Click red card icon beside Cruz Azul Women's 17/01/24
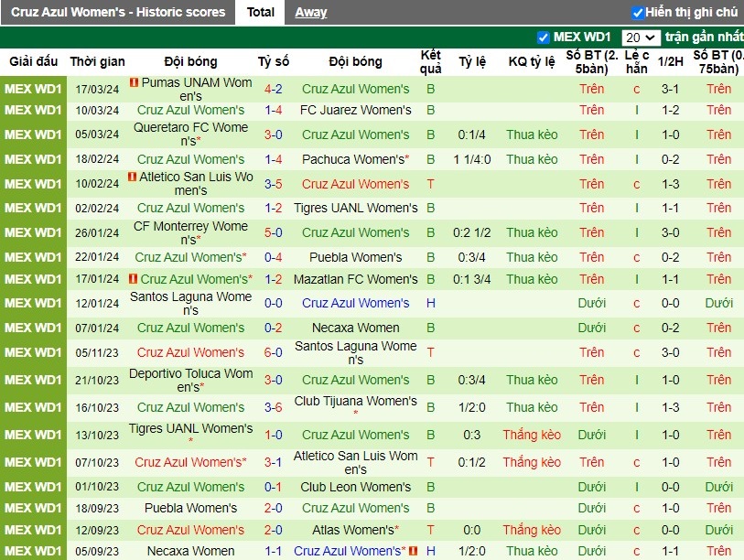The height and width of the screenshot is (560, 744). point(134,279)
